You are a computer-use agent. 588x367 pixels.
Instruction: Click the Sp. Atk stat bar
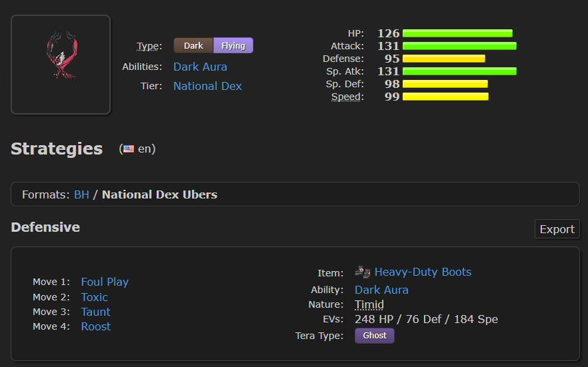[460, 71]
